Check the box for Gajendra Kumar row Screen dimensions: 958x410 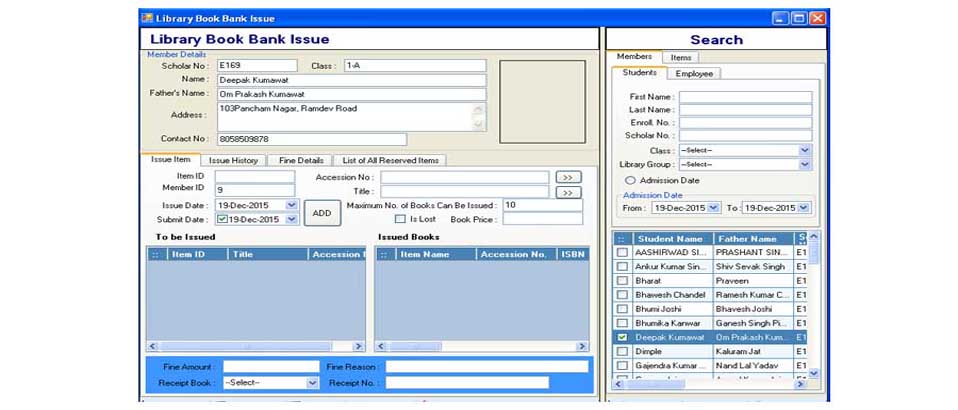click(621, 365)
